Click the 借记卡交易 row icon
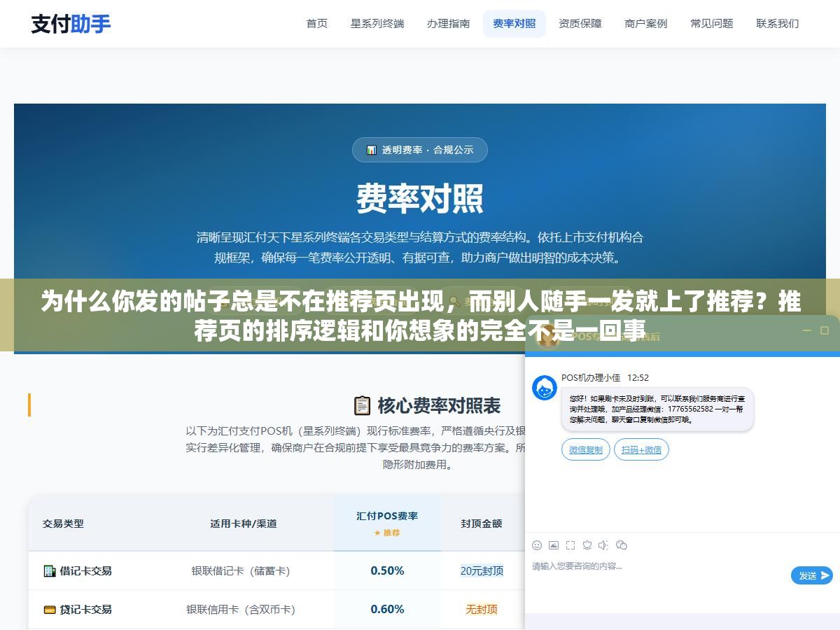The width and height of the screenshot is (840, 630). click(50, 571)
